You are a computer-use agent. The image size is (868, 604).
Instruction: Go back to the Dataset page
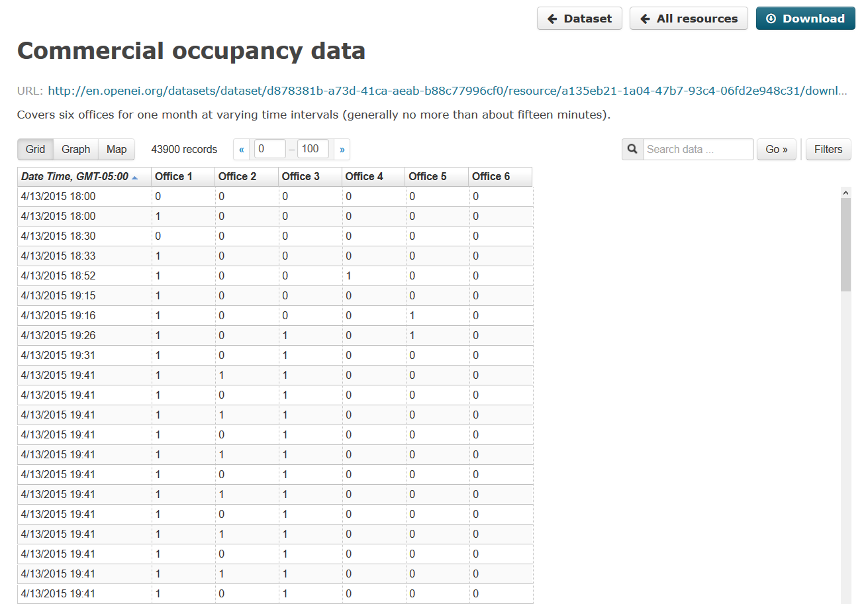(579, 19)
